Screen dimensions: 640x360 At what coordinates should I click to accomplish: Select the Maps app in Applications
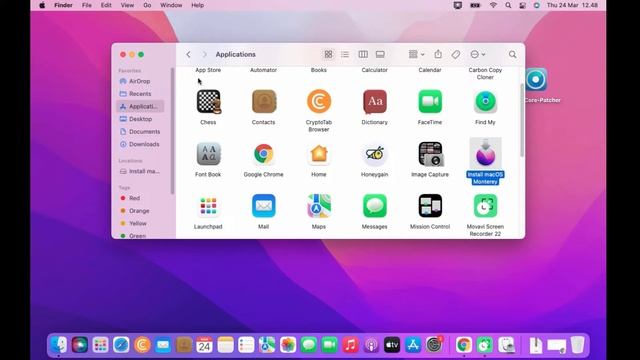[x=319, y=206]
